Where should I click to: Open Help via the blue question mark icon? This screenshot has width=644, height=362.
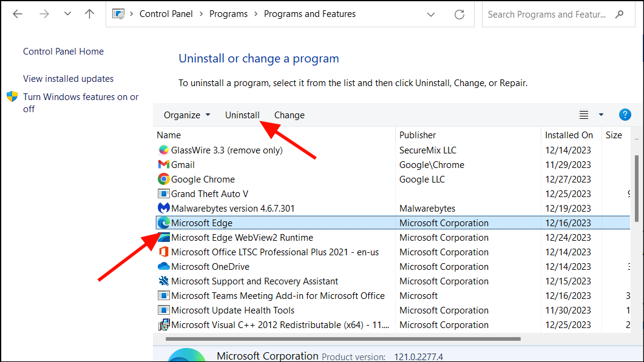pos(625,114)
